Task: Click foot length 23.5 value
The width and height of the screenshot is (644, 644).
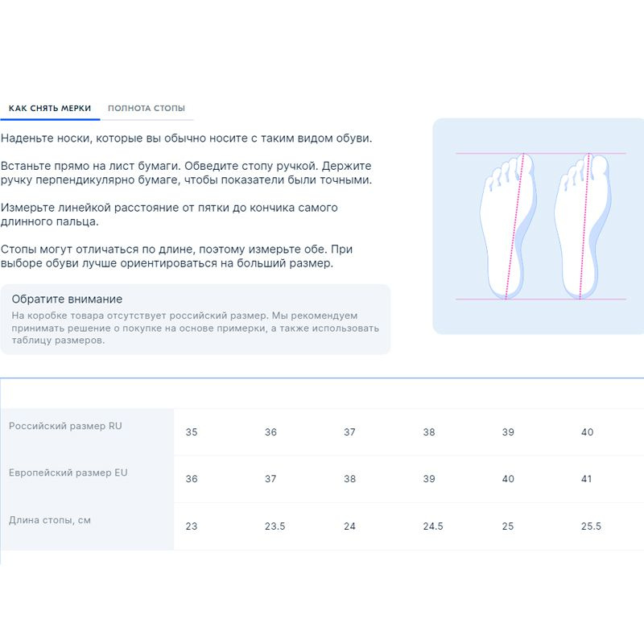Action: 275,526
